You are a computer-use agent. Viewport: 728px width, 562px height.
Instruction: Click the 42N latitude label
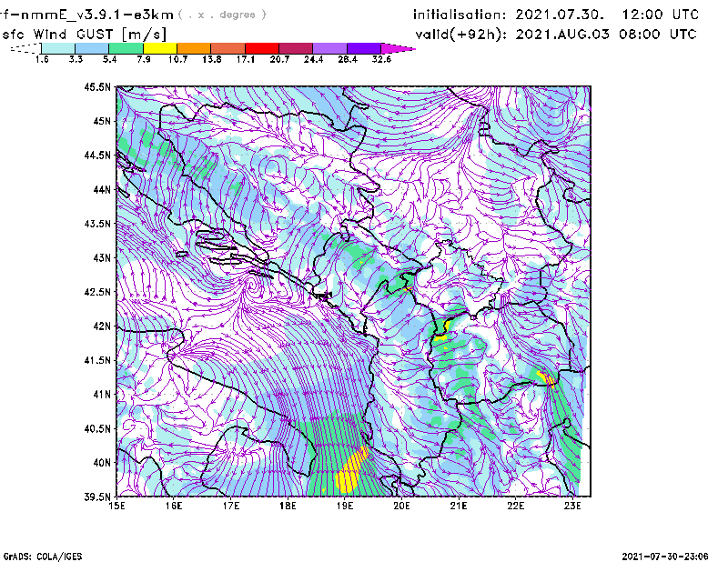pyautogui.click(x=102, y=326)
